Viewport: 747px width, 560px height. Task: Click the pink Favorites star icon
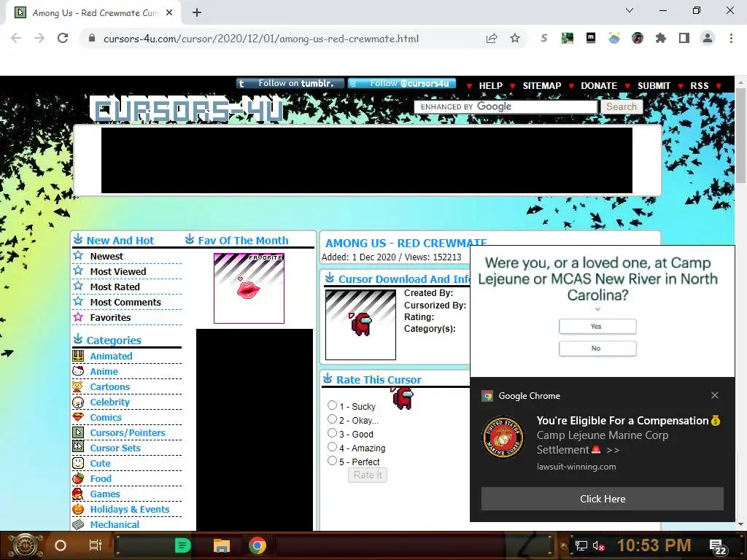click(78, 316)
